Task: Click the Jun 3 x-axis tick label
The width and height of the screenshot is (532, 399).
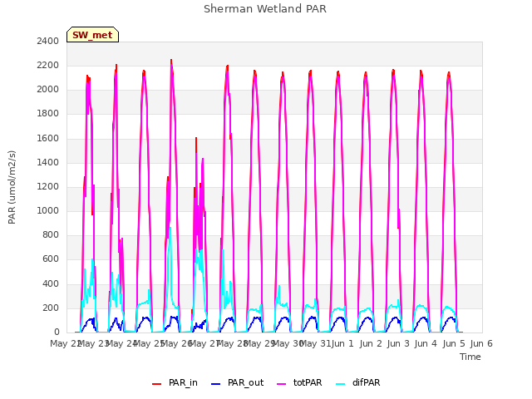Action: coord(398,343)
